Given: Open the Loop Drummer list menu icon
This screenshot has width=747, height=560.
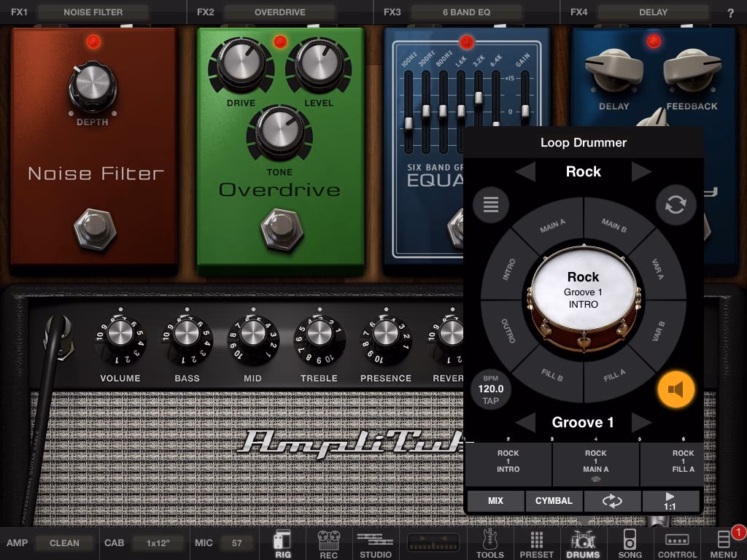Looking at the screenshot, I should click(491, 205).
